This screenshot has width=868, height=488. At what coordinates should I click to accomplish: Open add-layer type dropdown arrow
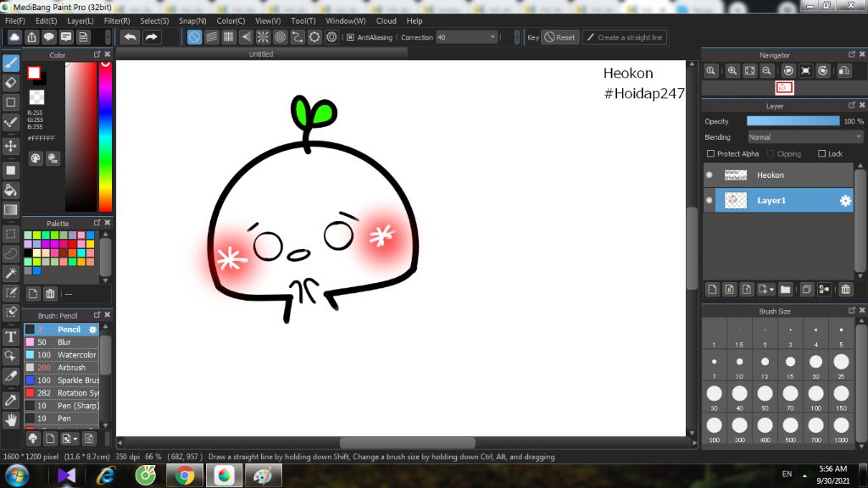click(771, 290)
